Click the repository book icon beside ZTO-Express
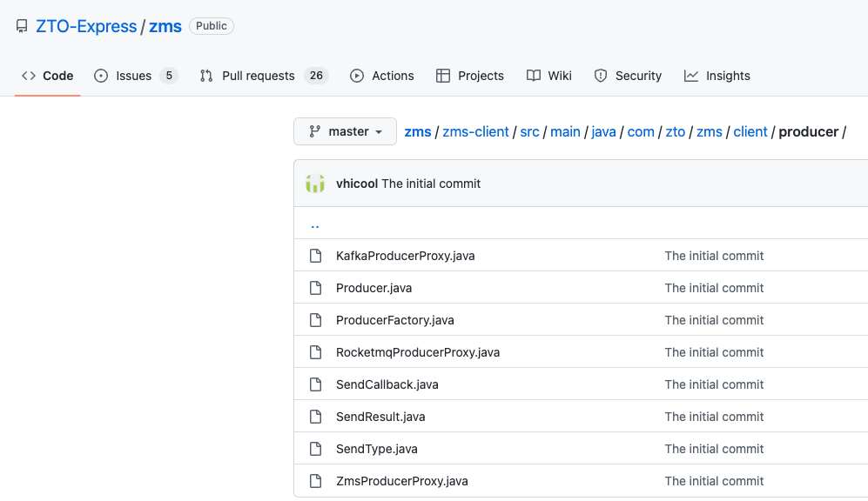This screenshot has width=868, height=501. click(x=22, y=26)
